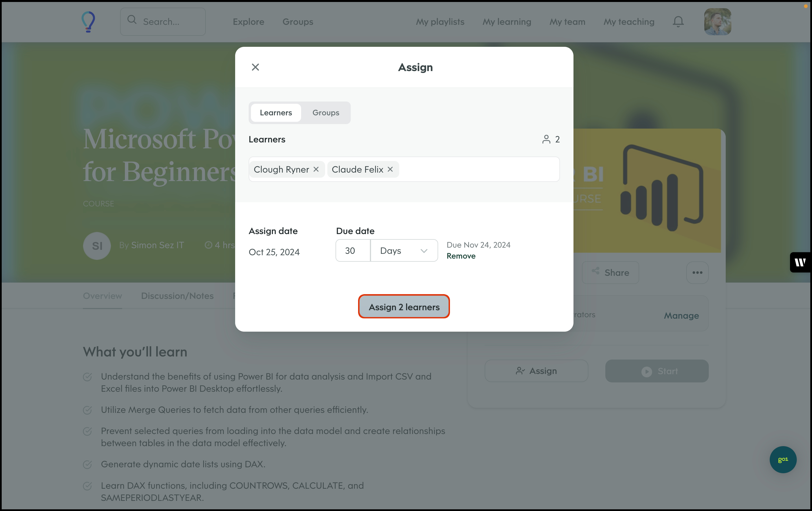
Task: Click the Claude Felix learner chip
Action: (x=363, y=169)
